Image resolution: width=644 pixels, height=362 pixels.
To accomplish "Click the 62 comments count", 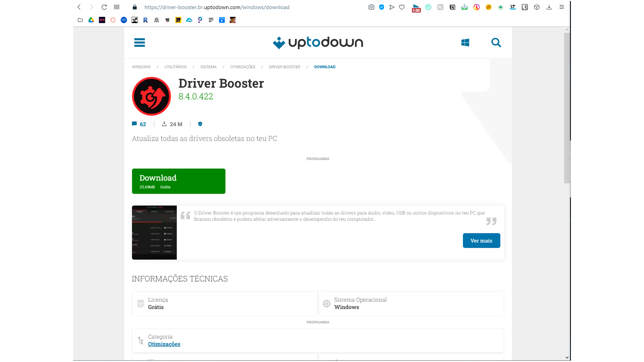I will [143, 124].
